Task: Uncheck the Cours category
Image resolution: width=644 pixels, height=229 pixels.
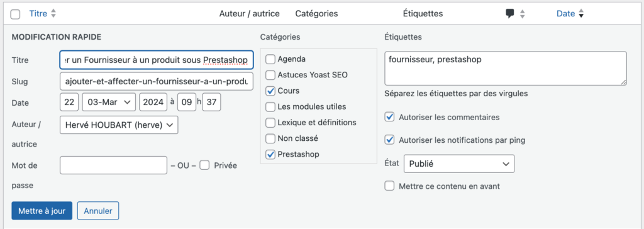Action: point(270,91)
